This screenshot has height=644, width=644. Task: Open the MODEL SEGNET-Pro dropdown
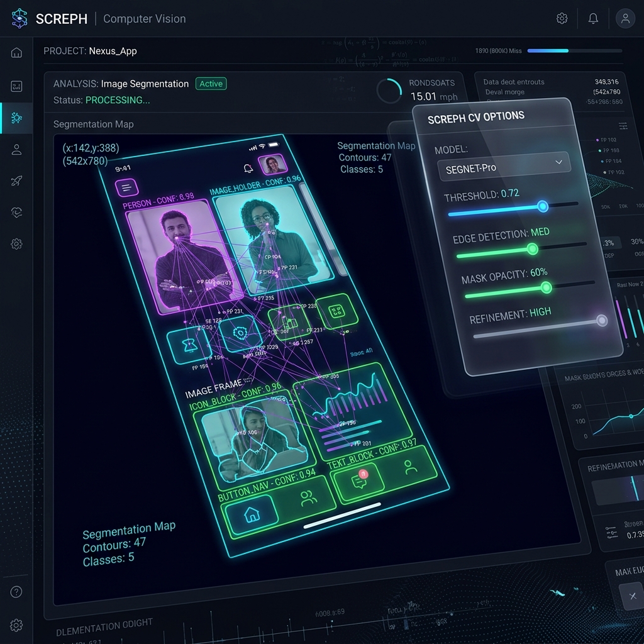click(504, 166)
